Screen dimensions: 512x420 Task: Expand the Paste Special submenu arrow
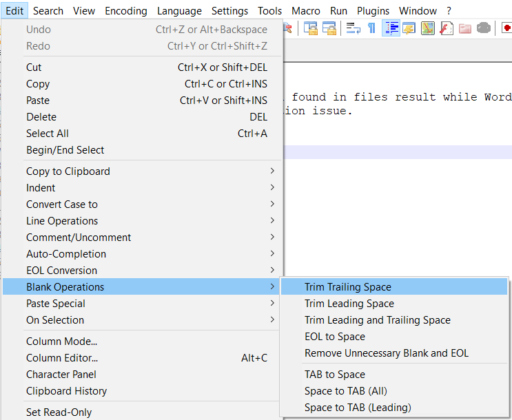(272, 303)
